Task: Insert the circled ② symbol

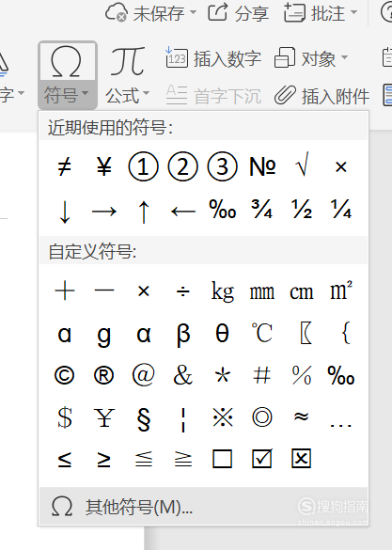Action: click(182, 166)
